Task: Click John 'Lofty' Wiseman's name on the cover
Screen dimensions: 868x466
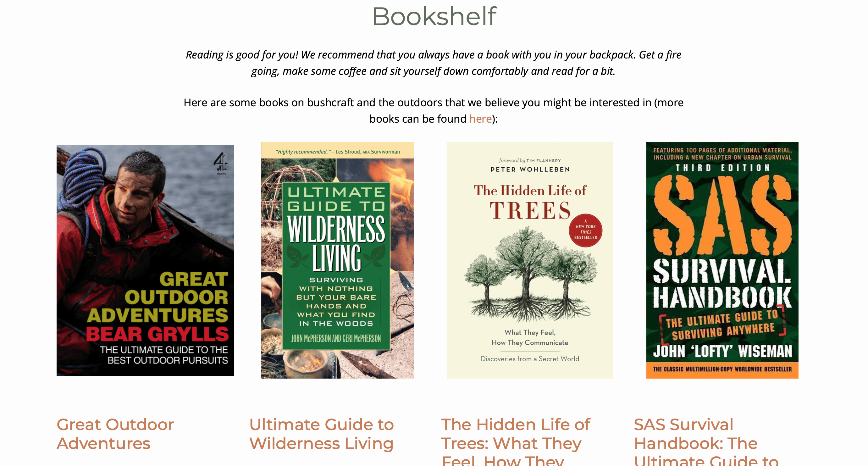Action: point(722,352)
